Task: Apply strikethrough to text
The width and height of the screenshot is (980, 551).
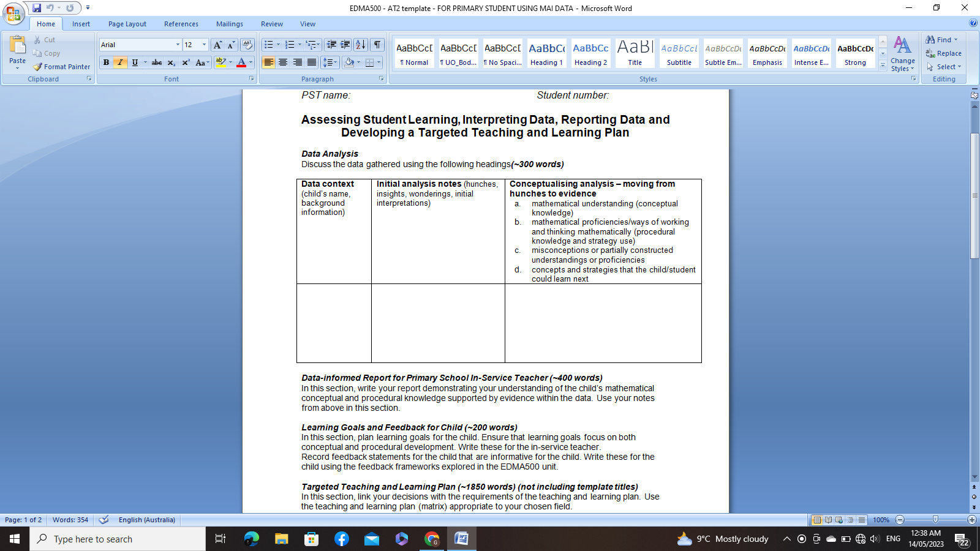Action: tap(157, 62)
